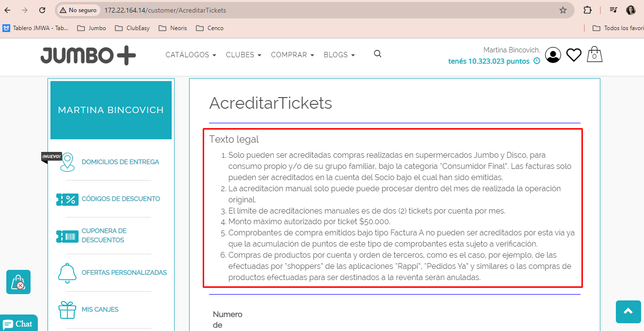Click the browser forward arrow
Viewport: 644px width, 331px height.
(x=25, y=10)
